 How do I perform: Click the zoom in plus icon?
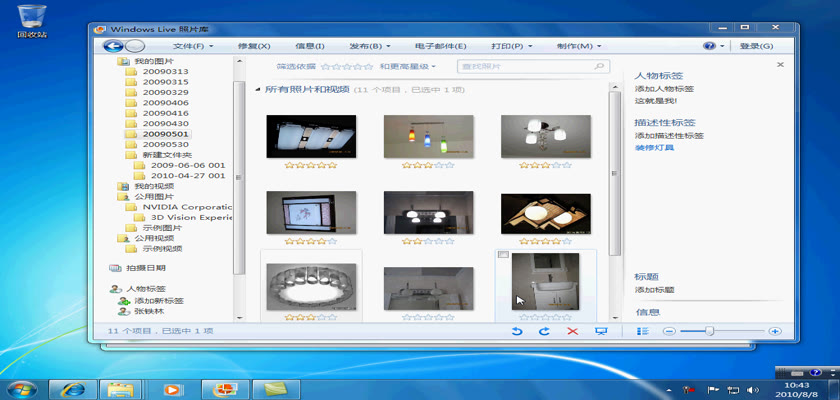(775, 331)
